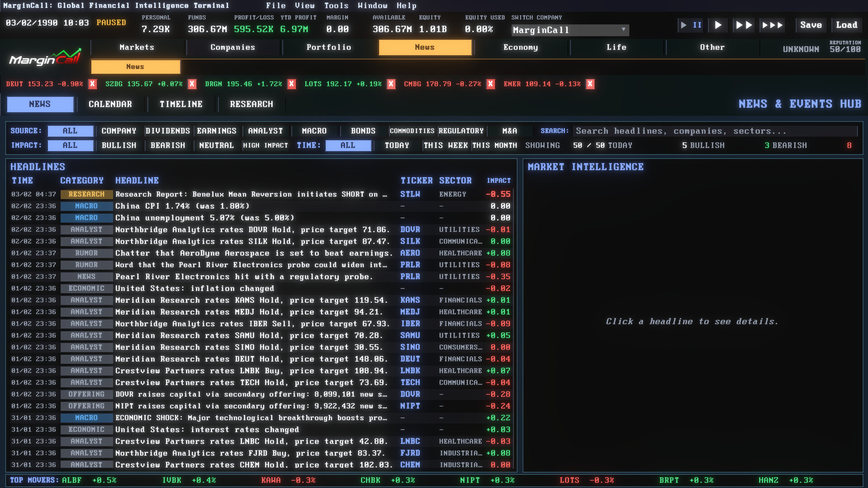Click the pause/step playback button
This screenshot has height=488, width=868.
pos(691,25)
